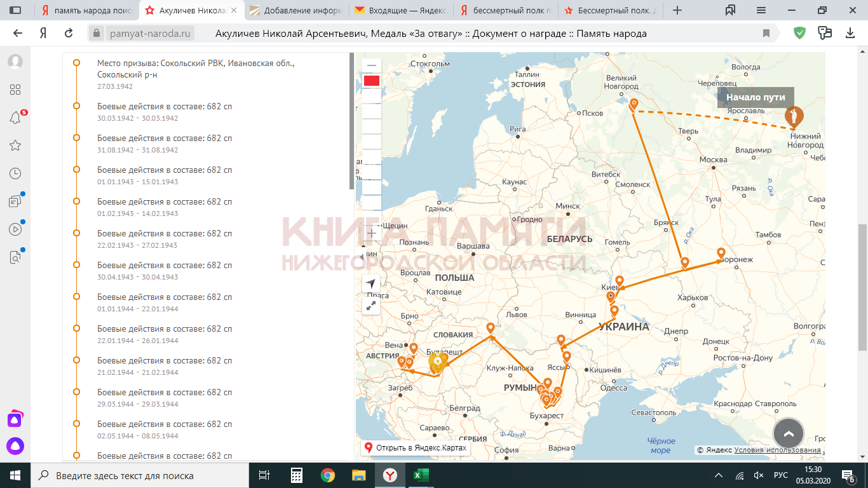868x488 pixels.
Task: Show hidden system tray icons
Action: pos(719,475)
